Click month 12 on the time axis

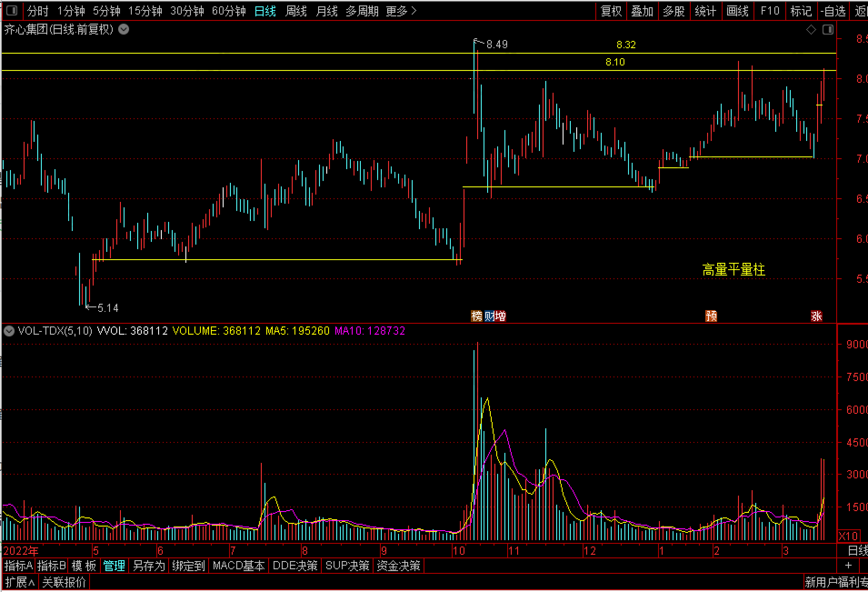coord(589,551)
